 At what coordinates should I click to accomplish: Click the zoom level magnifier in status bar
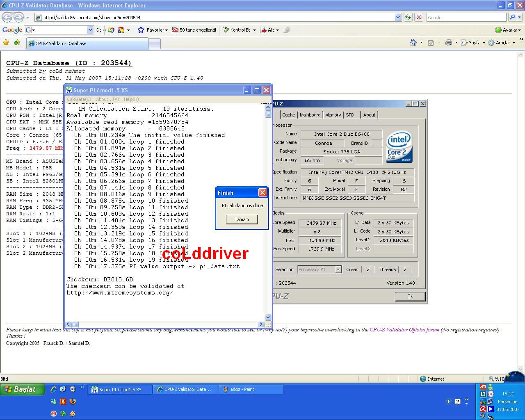coord(491,379)
